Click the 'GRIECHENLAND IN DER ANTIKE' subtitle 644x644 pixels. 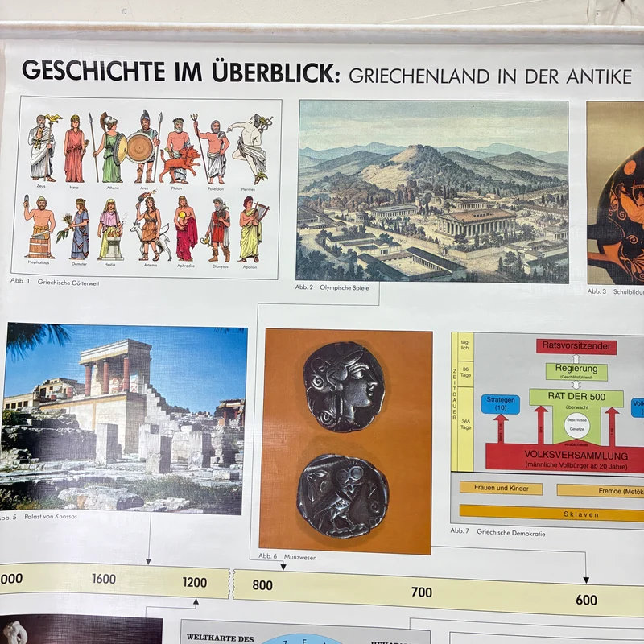(490, 76)
